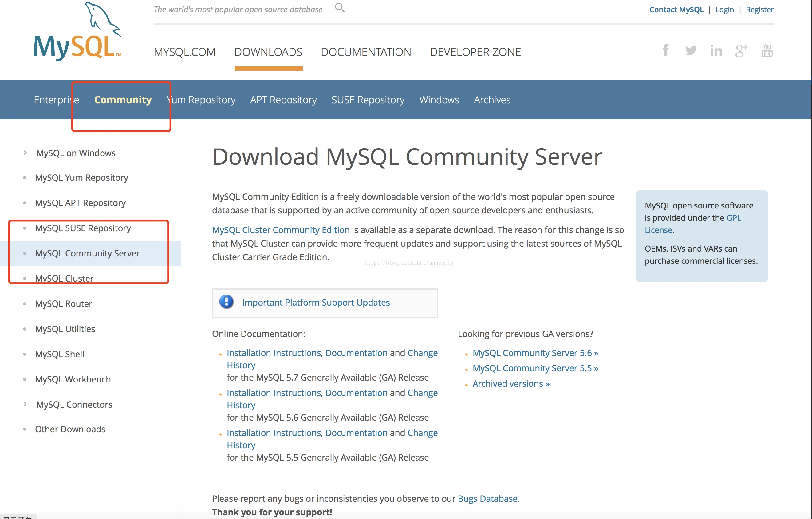Open the LinkedIn icon
This screenshot has height=519, width=812.
pos(716,50)
